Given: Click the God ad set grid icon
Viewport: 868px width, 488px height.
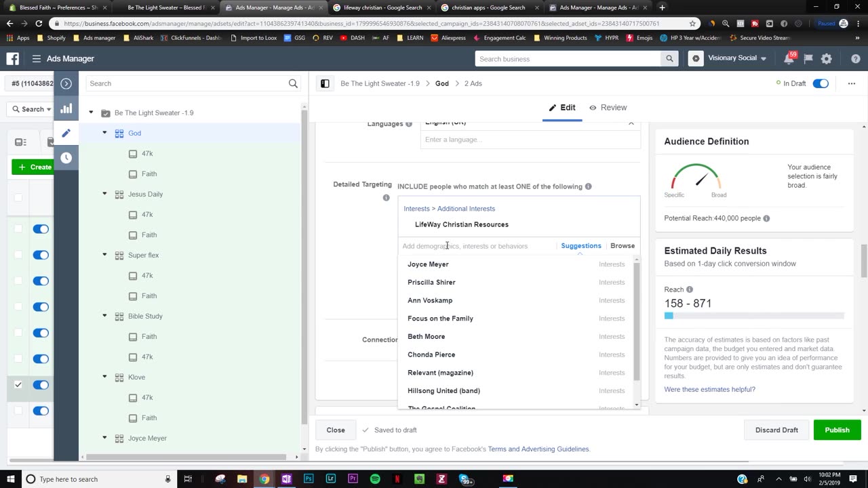Looking at the screenshot, I should click(119, 133).
